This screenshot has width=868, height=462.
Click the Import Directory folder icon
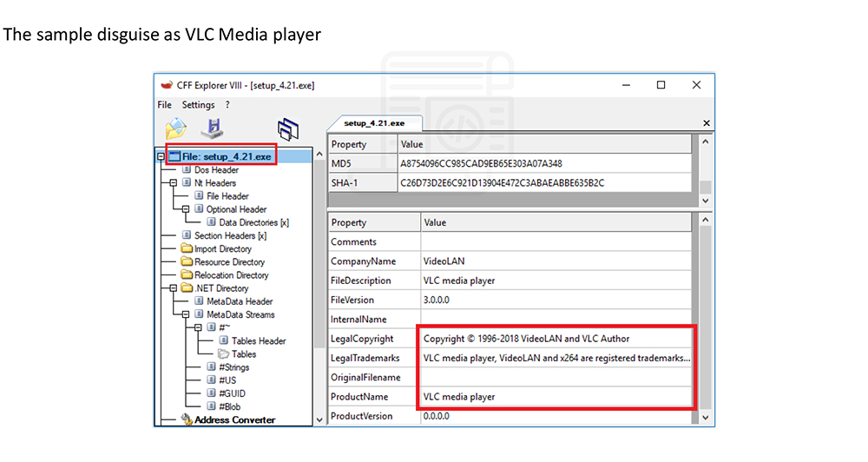187,248
